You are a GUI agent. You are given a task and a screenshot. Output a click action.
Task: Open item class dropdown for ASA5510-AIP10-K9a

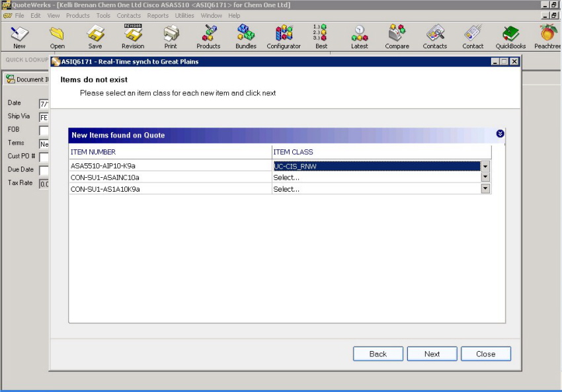pos(485,167)
